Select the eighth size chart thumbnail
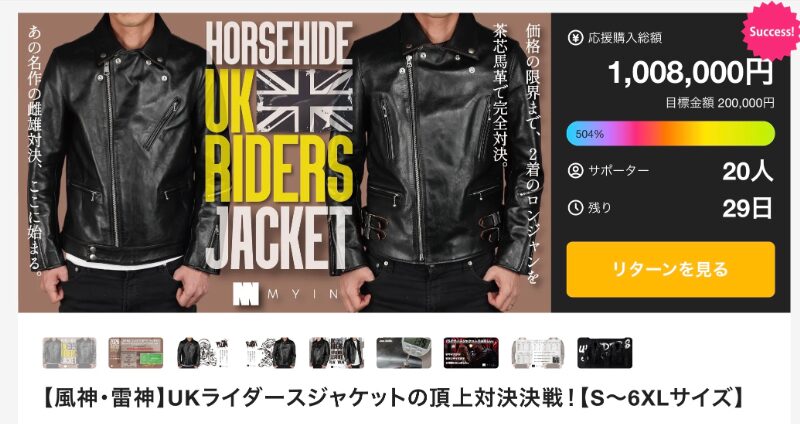This screenshot has width=800, height=424. (538, 353)
